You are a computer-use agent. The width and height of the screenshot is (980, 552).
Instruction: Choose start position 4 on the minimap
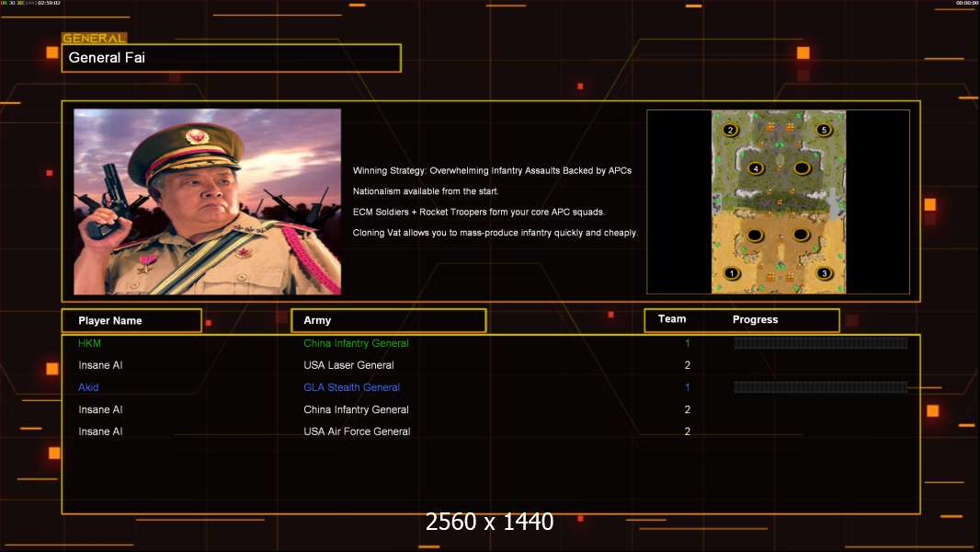tap(757, 168)
